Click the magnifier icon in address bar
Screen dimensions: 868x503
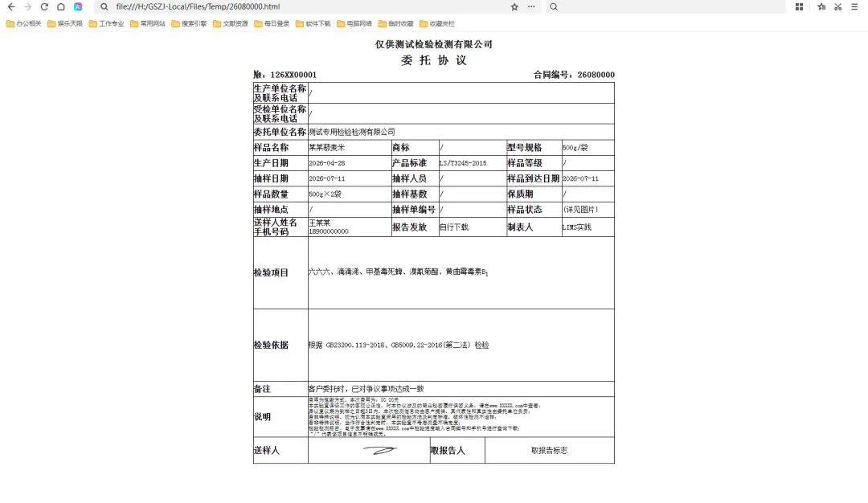(x=104, y=6)
